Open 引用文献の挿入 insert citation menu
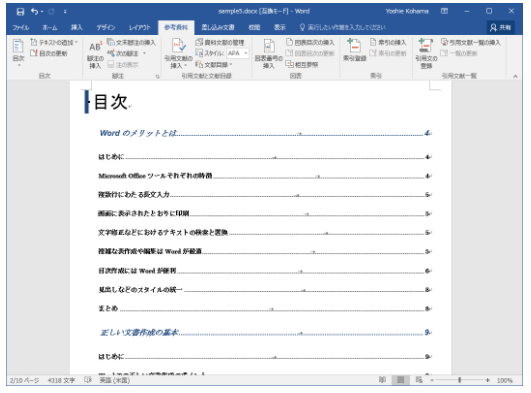 point(178,54)
